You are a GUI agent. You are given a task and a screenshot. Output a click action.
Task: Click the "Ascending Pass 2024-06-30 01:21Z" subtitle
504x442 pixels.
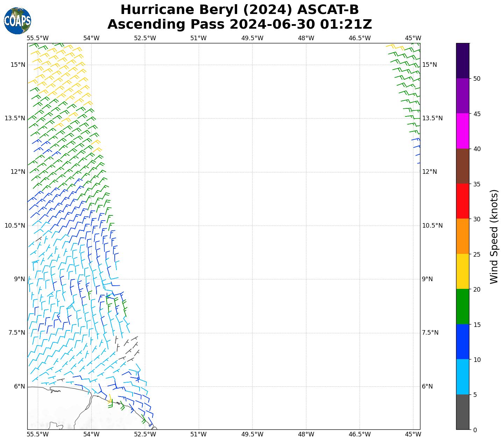(x=240, y=24)
